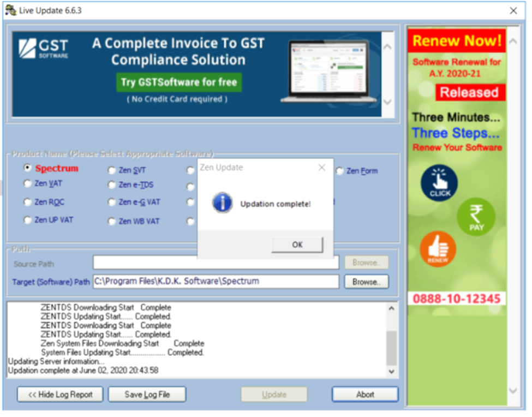Click the GST Software logo in the banner
Image resolution: width=532 pixels, height=417 pixels.
point(44,48)
